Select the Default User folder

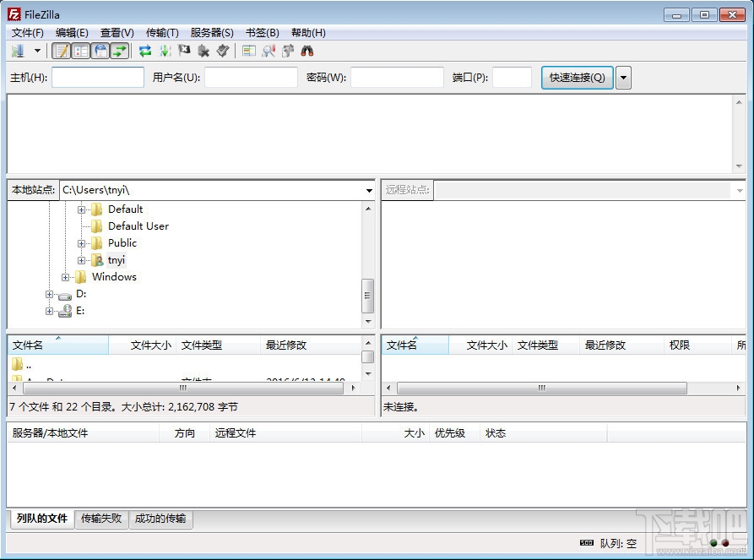tap(138, 226)
